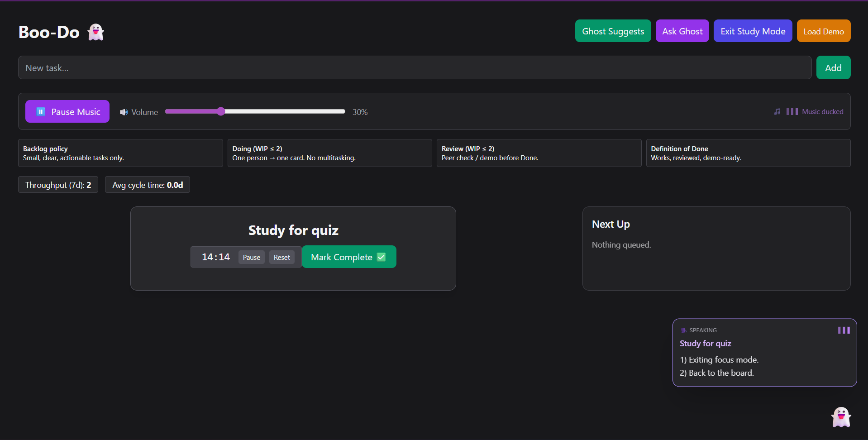This screenshot has height=440, width=868.
Task: Exit Study Mode
Action: [x=753, y=31]
